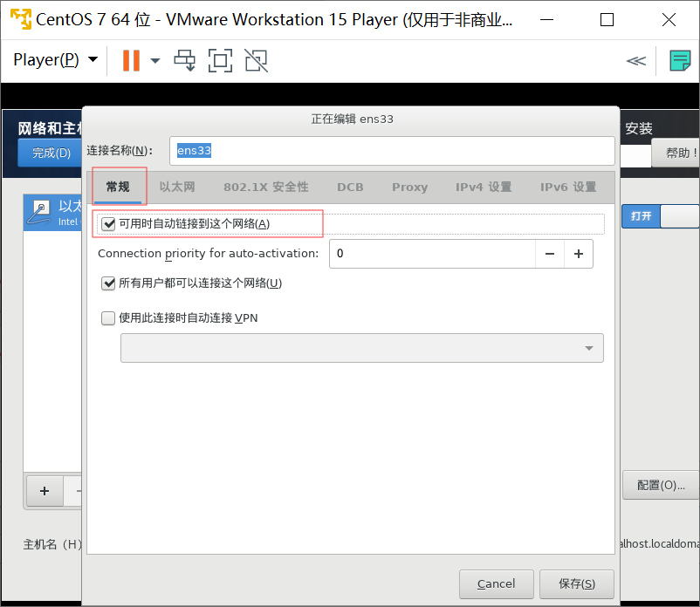Select the 以太网 device icon in the list
This screenshot has width=700, height=607.
[x=39, y=212]
